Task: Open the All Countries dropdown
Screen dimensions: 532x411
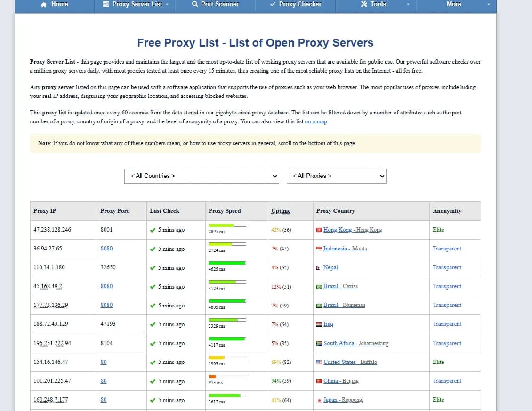Action: coord(202,176)
